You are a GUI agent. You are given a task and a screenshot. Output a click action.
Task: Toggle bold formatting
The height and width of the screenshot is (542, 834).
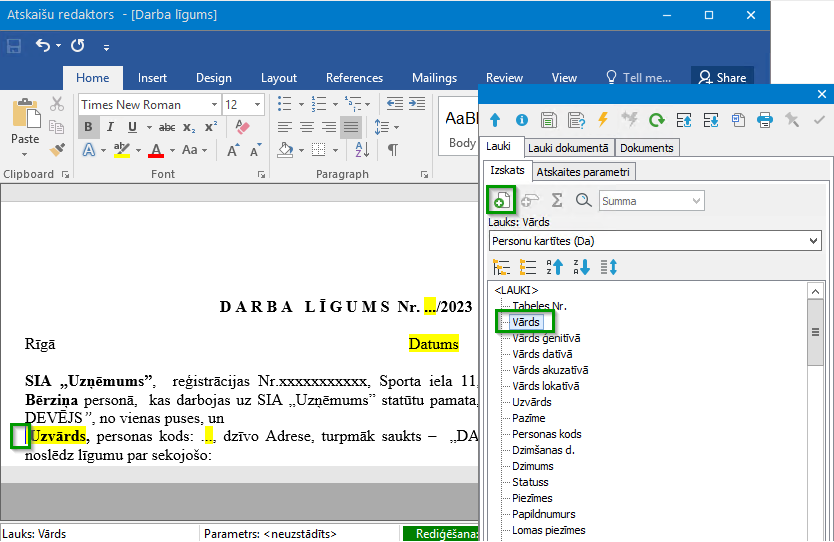pyautogui.click(x=88, y=127)
